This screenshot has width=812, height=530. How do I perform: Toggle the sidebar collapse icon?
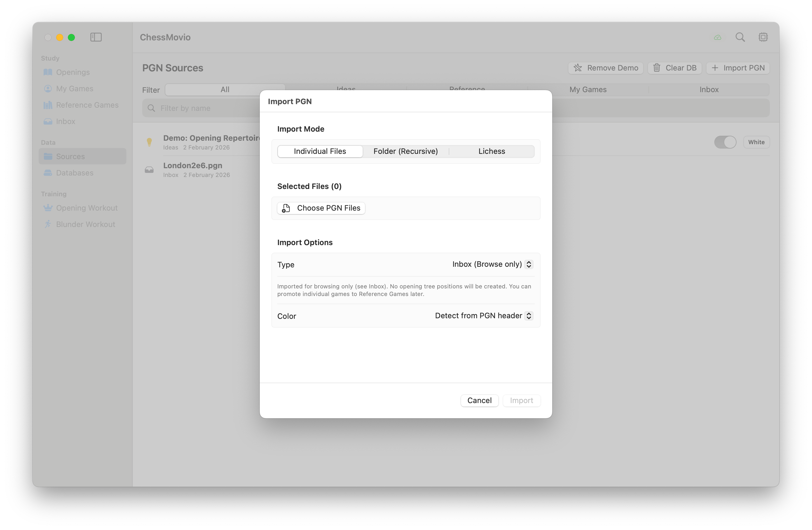coord(96,37)
